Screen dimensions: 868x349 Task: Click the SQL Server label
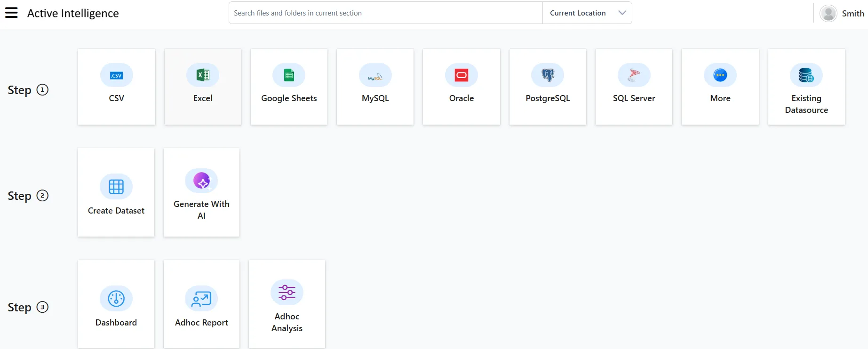point(634,98)
